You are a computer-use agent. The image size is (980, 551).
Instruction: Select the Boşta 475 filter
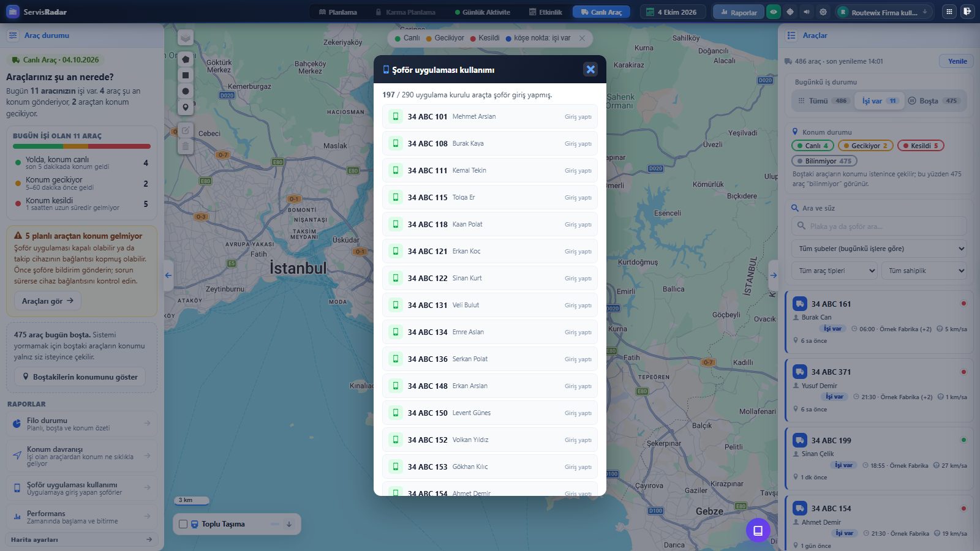[x=933, y=101]
